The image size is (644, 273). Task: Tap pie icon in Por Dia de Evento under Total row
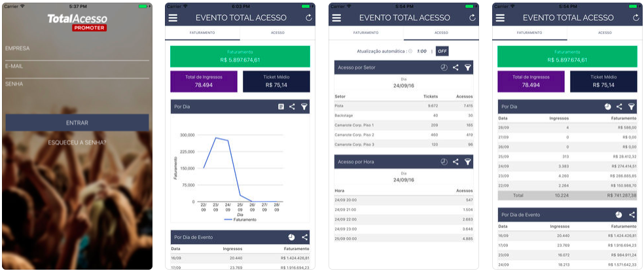point(619,215)
